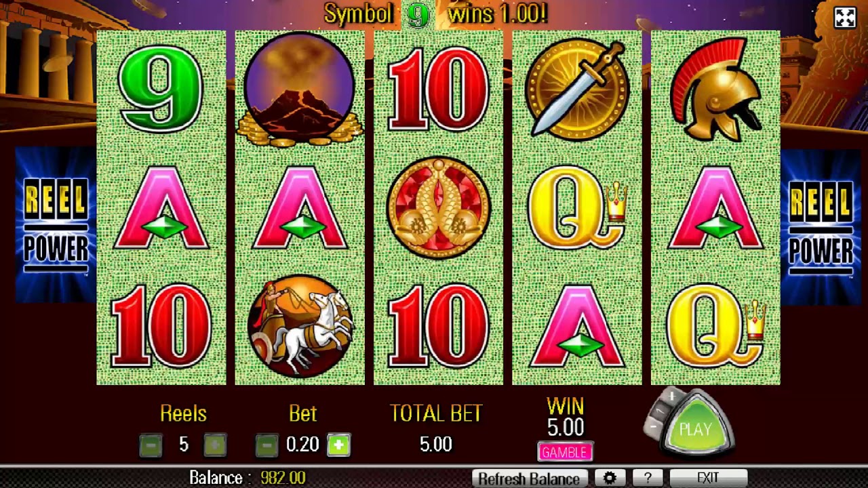Select the chariot with white horses symbol
This screenshot has height=488, width=868.
300,325
